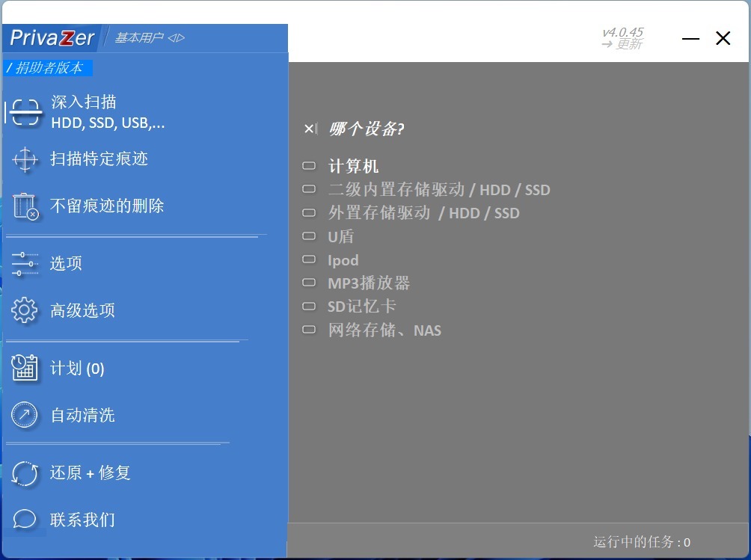This screenshot has height=560, width=751.
Task: Switch user mode via 基本用户 selector
Action: tap(150, 37)
